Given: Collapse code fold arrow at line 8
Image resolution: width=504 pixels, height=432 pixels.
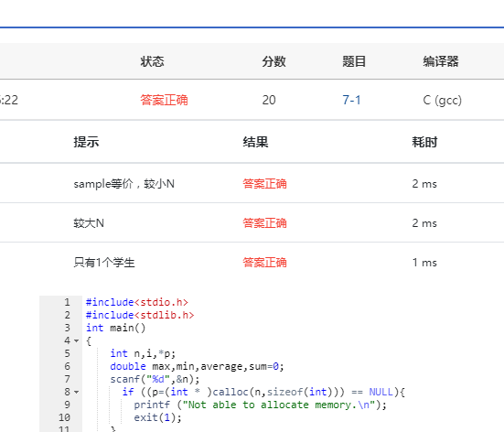Looking at the screenshot, I should (76, 392).
